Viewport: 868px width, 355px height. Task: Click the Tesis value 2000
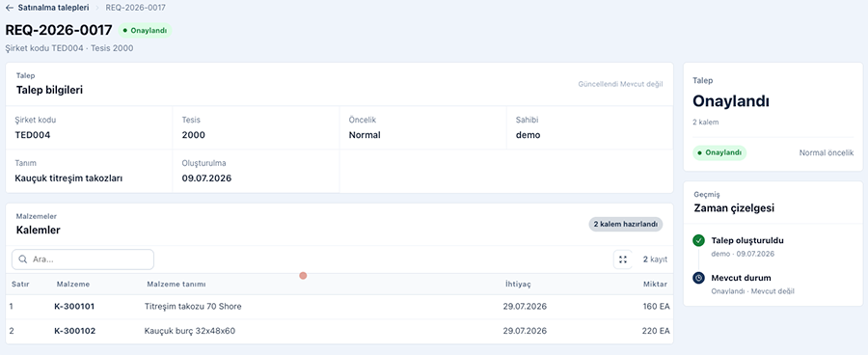[193, 135]
